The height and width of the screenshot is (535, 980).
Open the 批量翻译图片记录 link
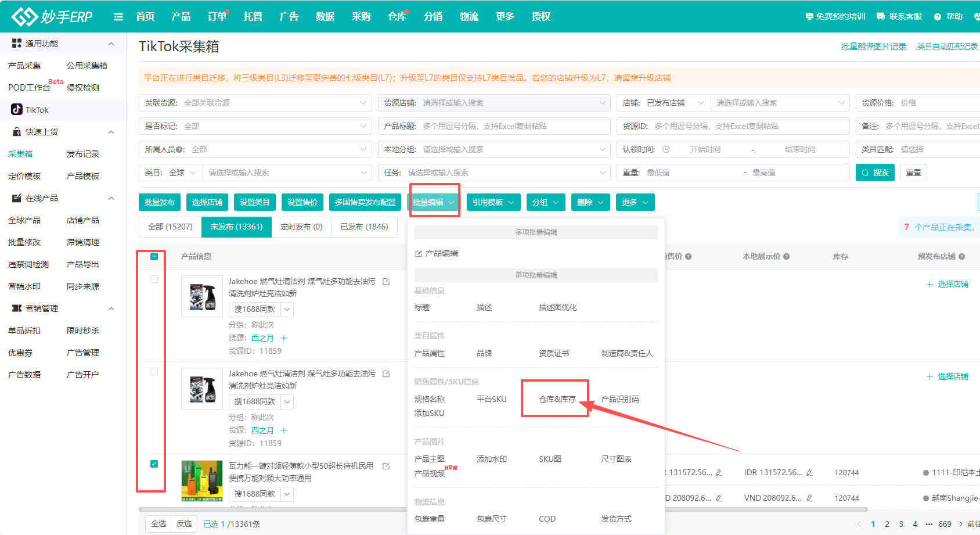(x=873, y=46)
